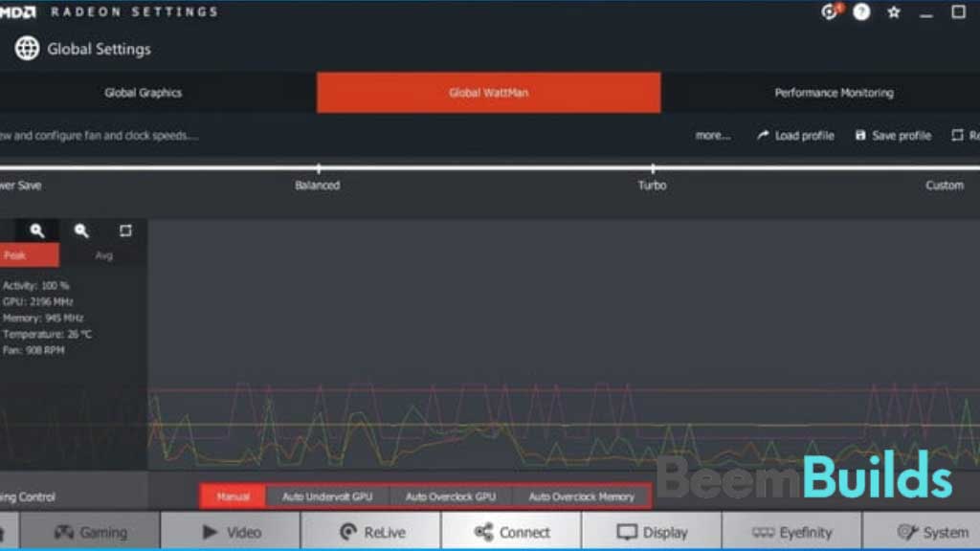
Task: Click inside the performance history graph
Action: point(564,344)
